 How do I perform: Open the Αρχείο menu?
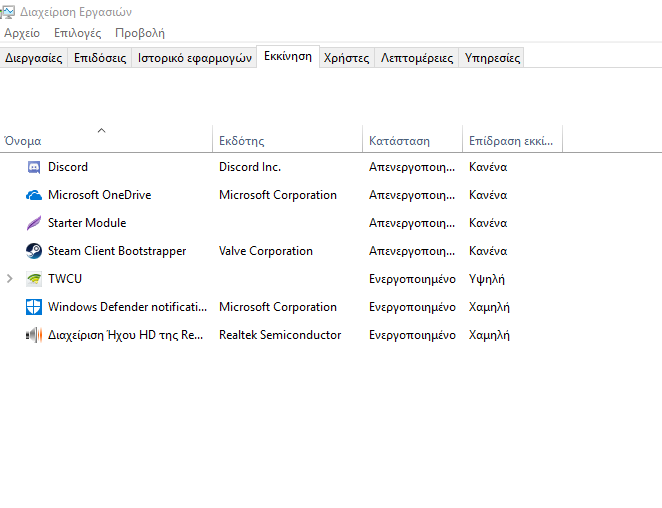(x=22, y=33)
